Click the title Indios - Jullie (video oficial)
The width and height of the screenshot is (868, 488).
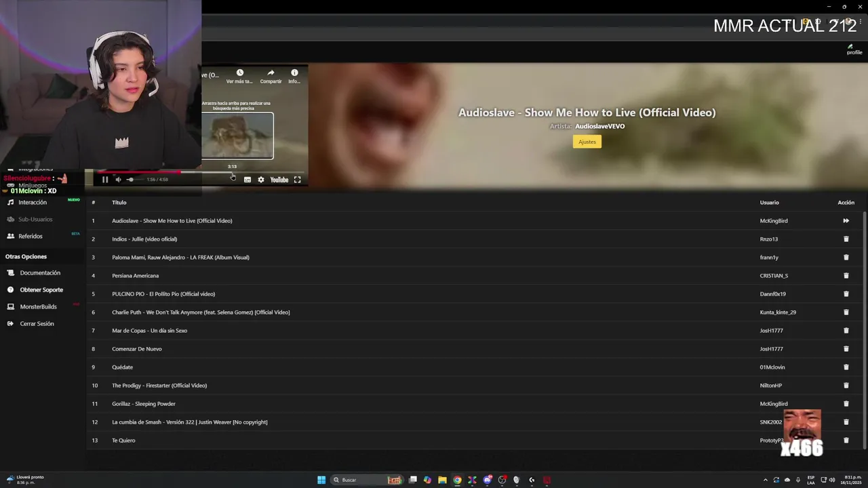(x=144, y=239)
